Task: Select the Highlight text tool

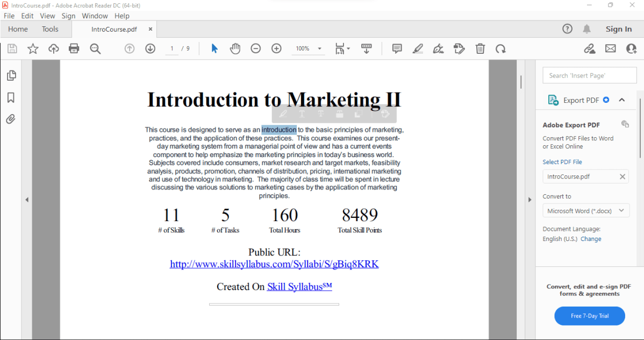Action: point(418,48)
